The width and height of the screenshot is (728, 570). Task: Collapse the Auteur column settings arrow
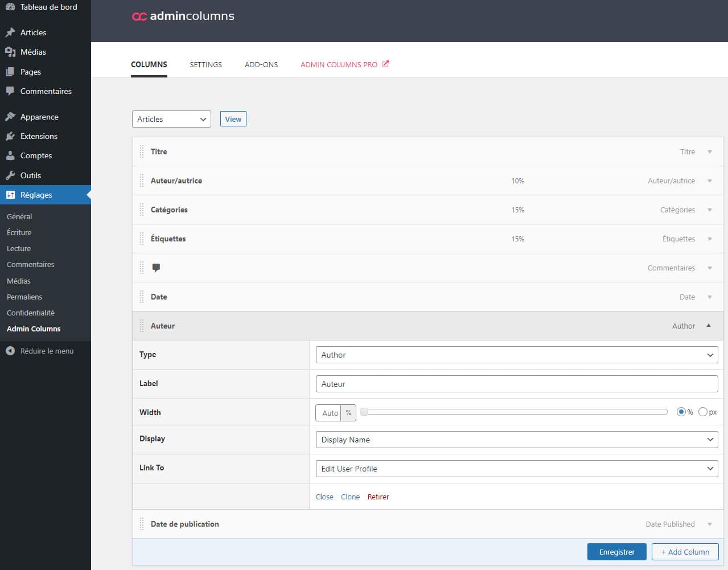[709, 326]
